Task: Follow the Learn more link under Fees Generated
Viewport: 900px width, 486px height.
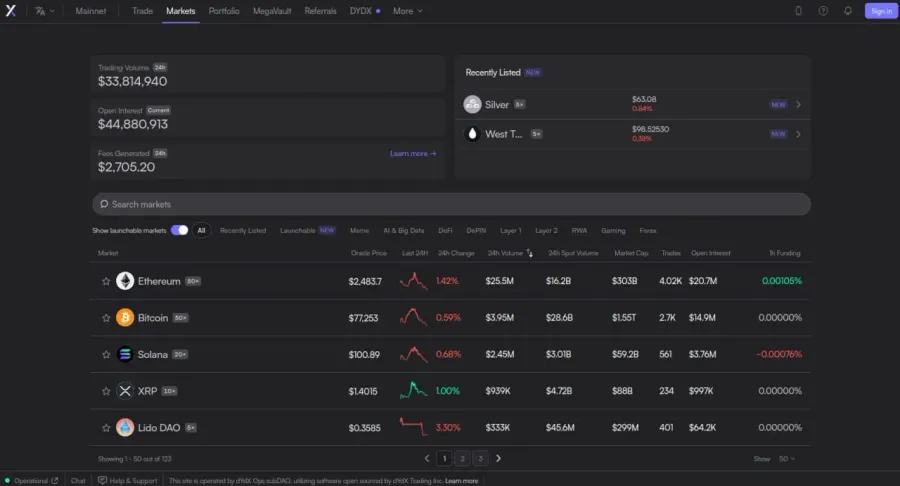Action: pos(413,153)
